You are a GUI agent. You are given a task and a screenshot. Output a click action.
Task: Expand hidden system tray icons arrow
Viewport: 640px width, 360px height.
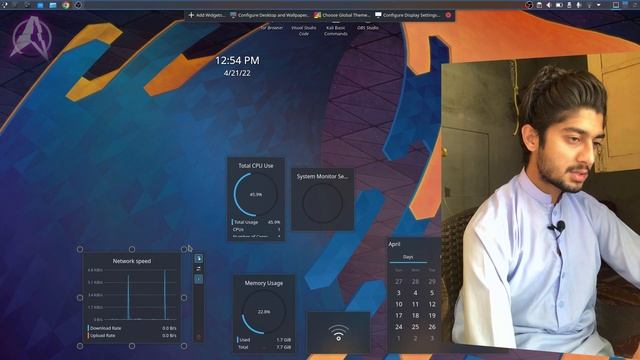pyautogui.click(x=599, y=5)
